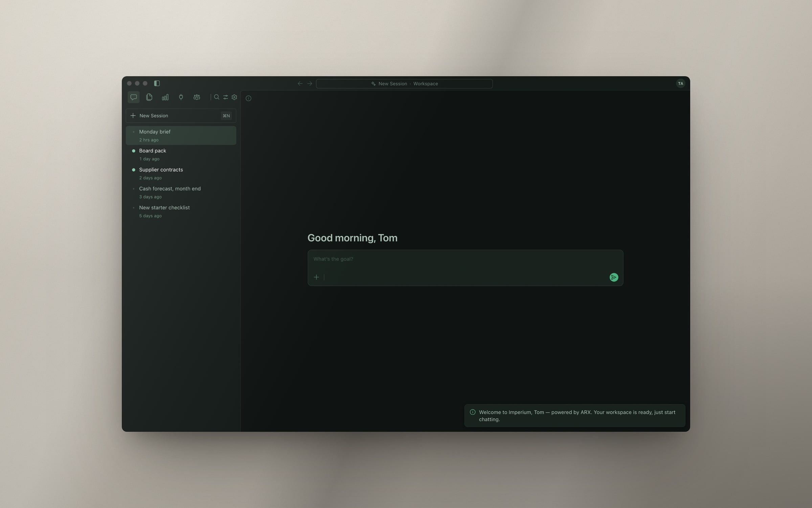Go forward with the right arrow
Screen dimensions: 812x508
pos(310,84)
